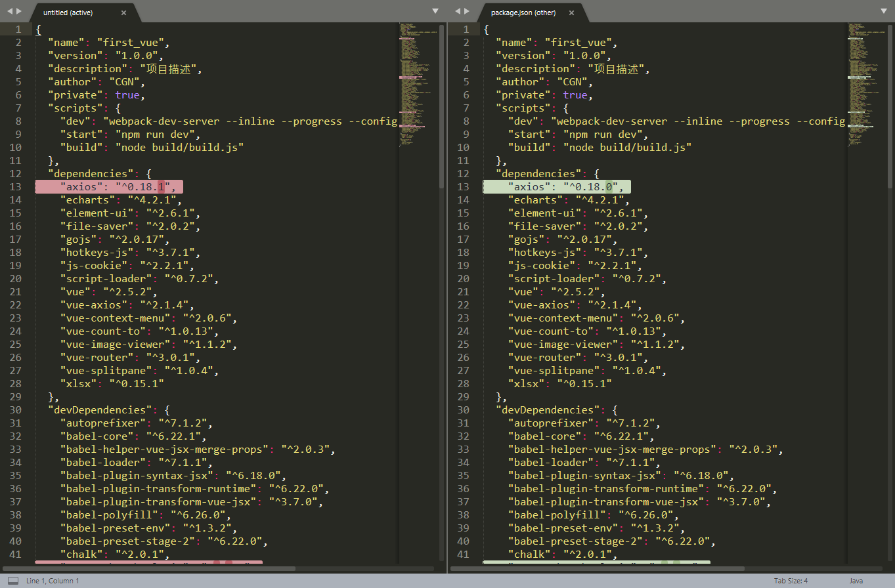Viewport: 895px width, 588px height.
Task: Click "first_vue" name value in right pane
Action: point(578,43)
